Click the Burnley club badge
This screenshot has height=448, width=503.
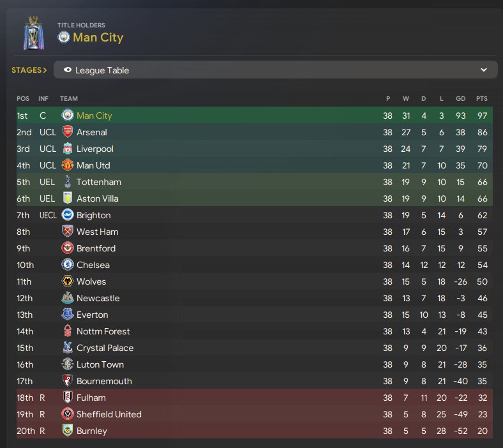[x=67, y=431]
